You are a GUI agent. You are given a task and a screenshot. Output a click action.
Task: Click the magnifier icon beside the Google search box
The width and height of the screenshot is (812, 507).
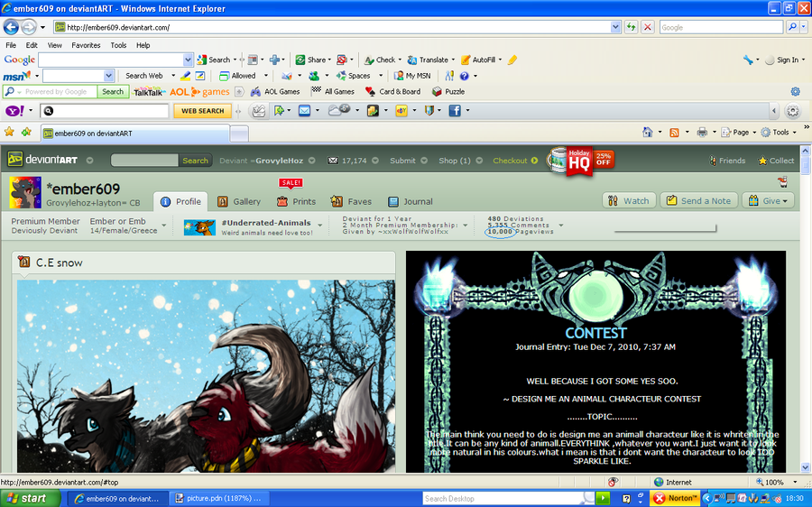coord(792,27)
